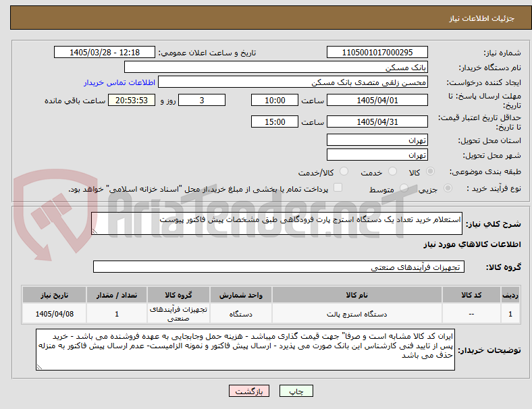Click the price validity date 1405/04/31
Viewport: 532px width, 409px height.
coord(377,121)
